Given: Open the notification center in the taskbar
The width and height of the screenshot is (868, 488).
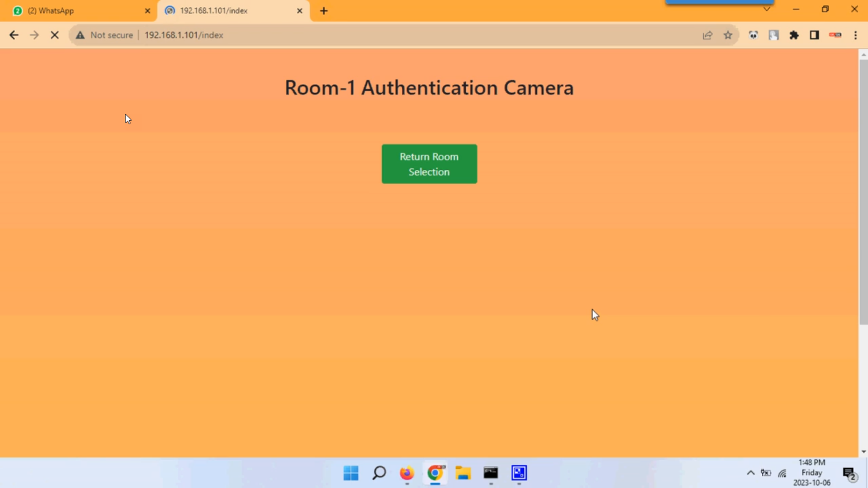Looking at the screenshot, I should point(849,474).
